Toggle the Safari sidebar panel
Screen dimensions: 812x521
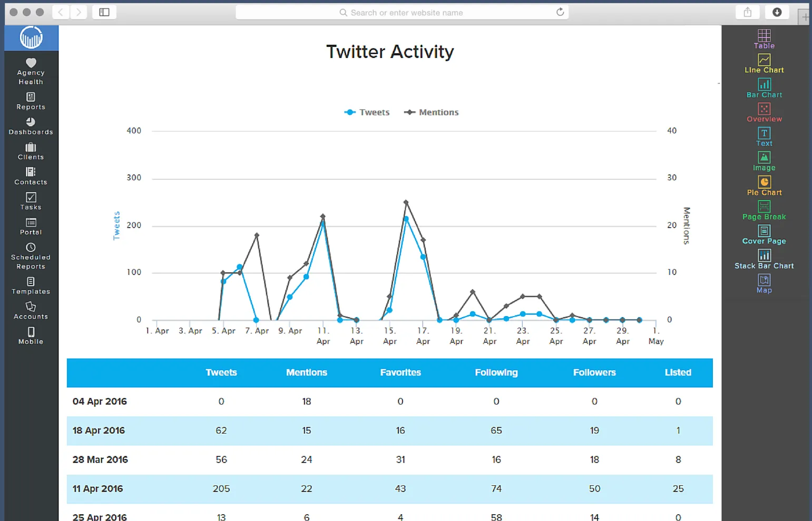click(x=104, y=12)
